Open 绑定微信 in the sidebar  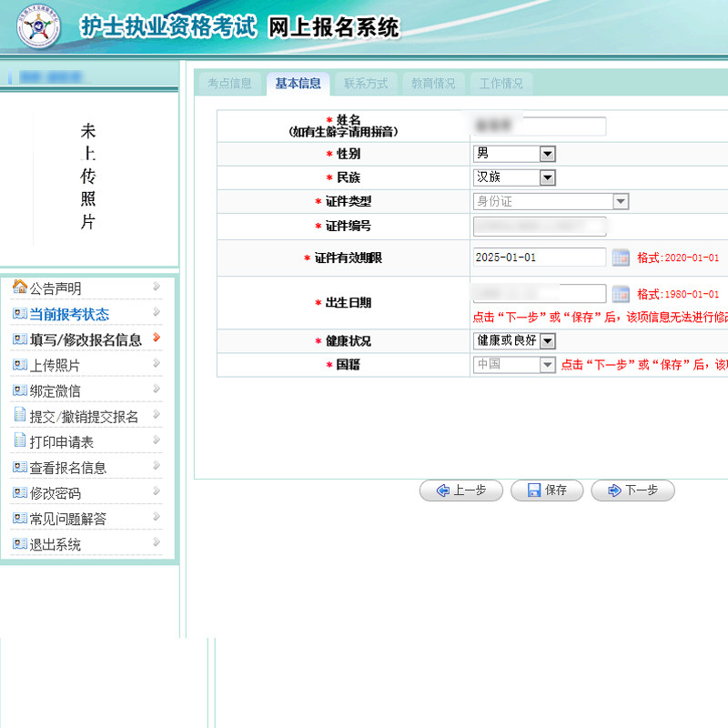tap(56, 391)
